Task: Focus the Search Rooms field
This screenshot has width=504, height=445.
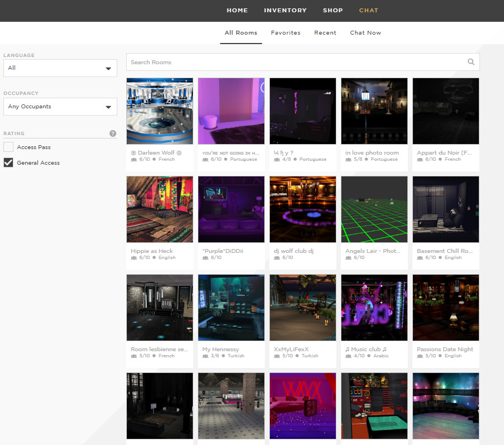Action: tap(303, 62)
